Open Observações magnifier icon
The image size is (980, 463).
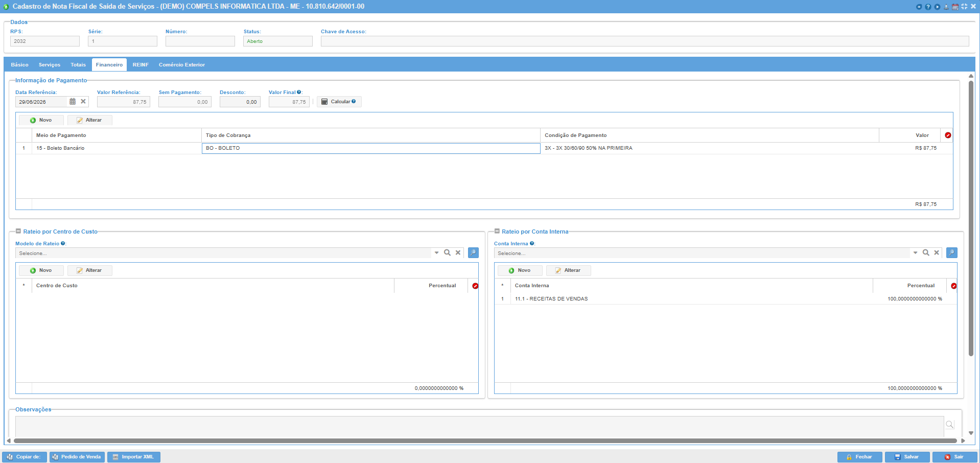point(950,425)
